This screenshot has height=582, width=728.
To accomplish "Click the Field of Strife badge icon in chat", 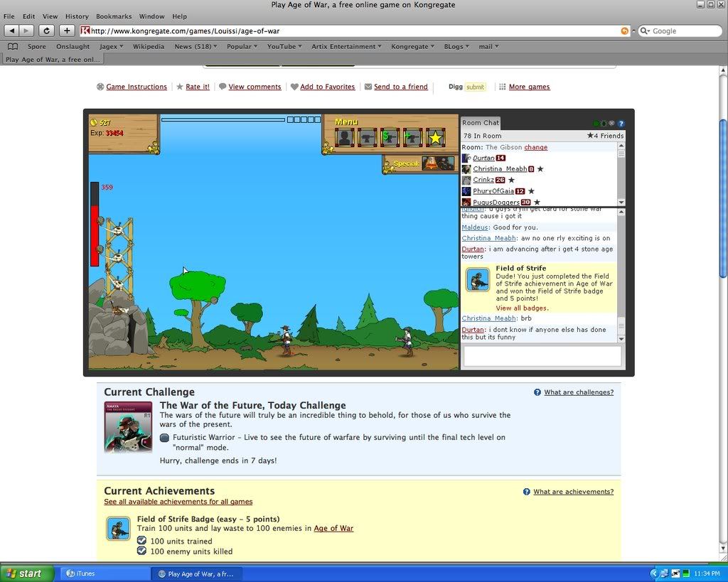I will [x=478, y=279].
